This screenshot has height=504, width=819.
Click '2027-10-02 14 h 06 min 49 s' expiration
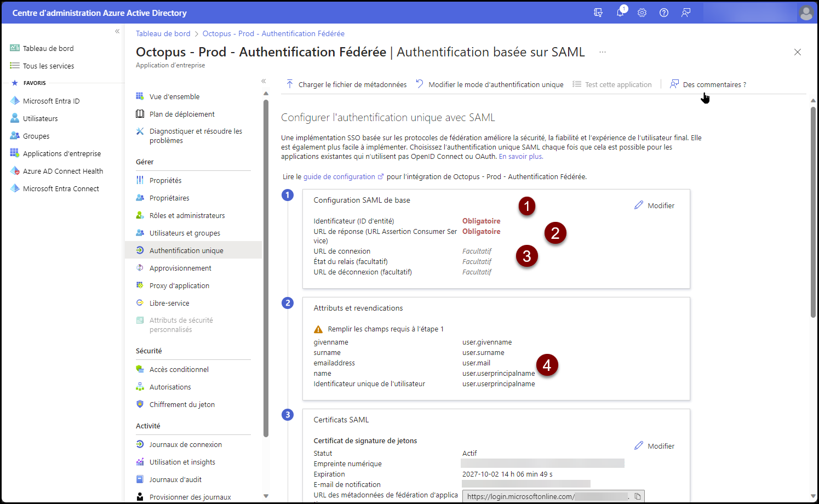click(507, 474)
